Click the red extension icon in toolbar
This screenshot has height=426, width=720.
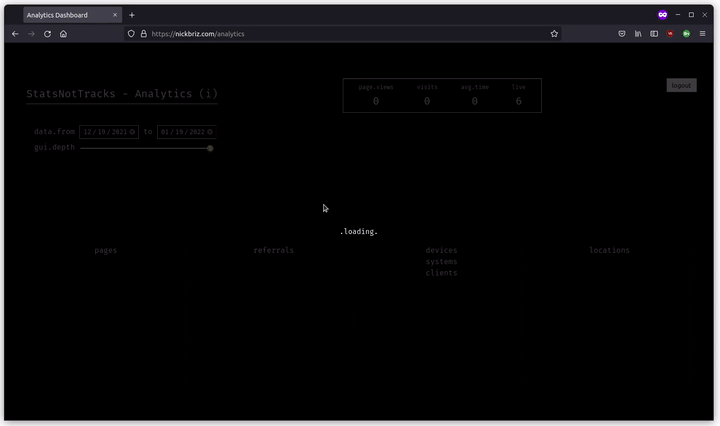(670, 34)
